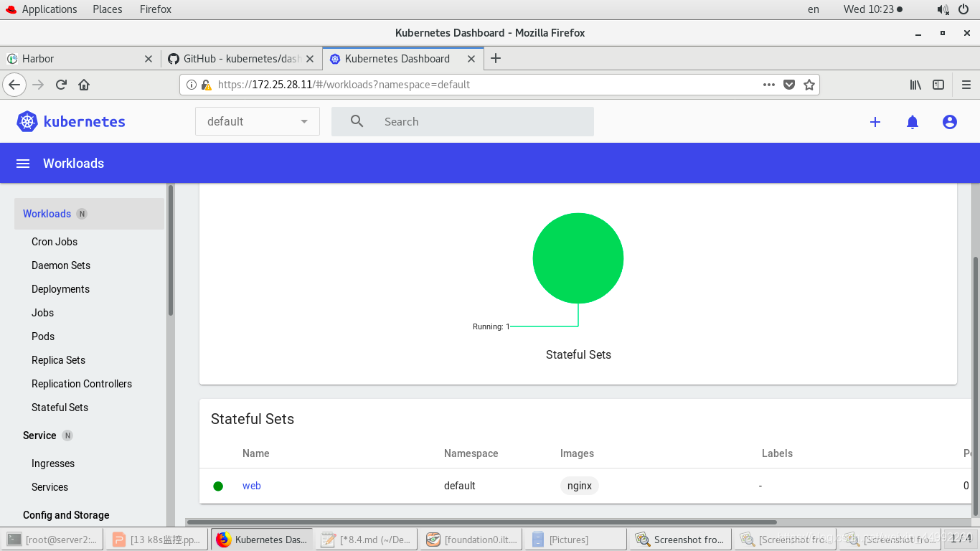Click the Labels column header
Screen dimensions: 980x551
[777, 453]
